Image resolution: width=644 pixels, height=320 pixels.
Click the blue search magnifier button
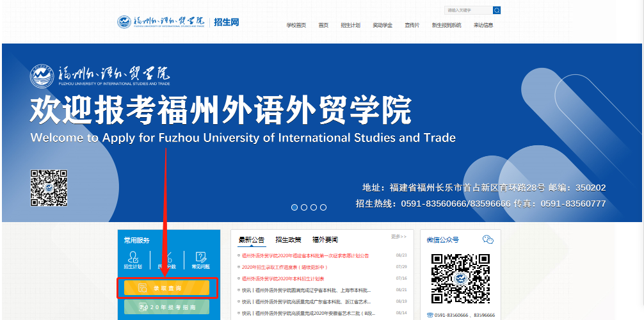point(497,10)
